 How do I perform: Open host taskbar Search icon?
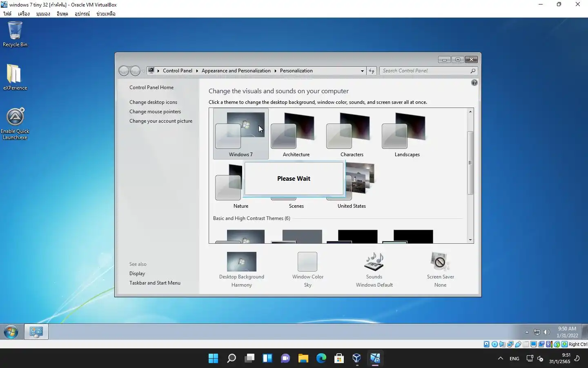pyautogui.click(x=232, y=359)
